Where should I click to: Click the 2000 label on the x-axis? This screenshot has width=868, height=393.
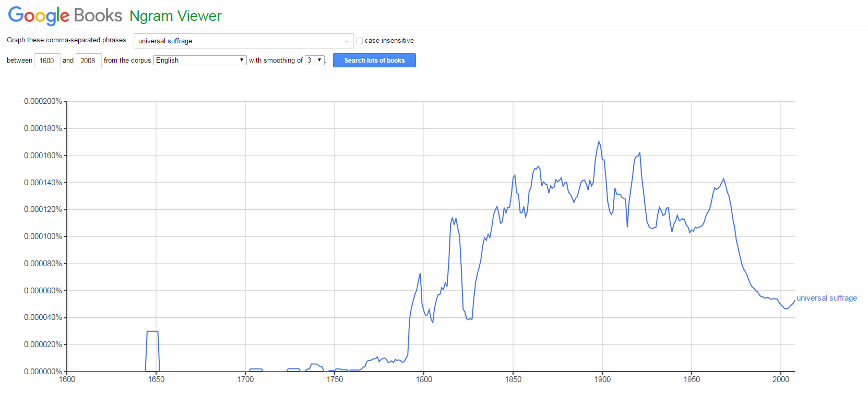click(781, 379)
